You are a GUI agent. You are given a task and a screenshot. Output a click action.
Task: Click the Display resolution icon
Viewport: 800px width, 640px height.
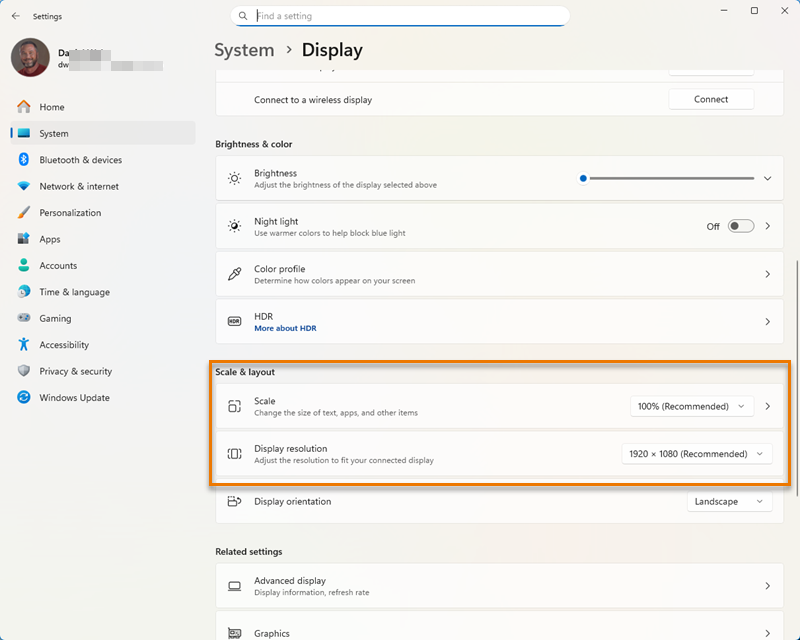pyautogui.click(x=235, y=454)
